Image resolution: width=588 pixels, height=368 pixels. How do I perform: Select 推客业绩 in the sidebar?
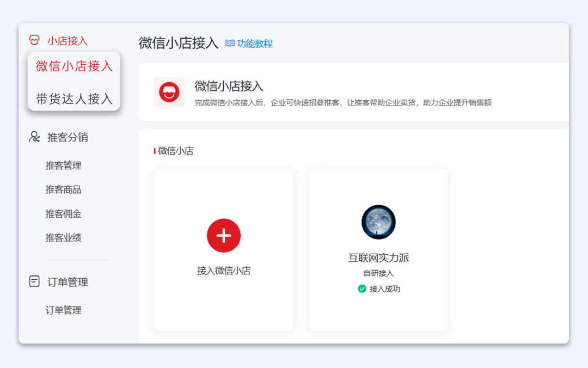(x=64, y=237)
